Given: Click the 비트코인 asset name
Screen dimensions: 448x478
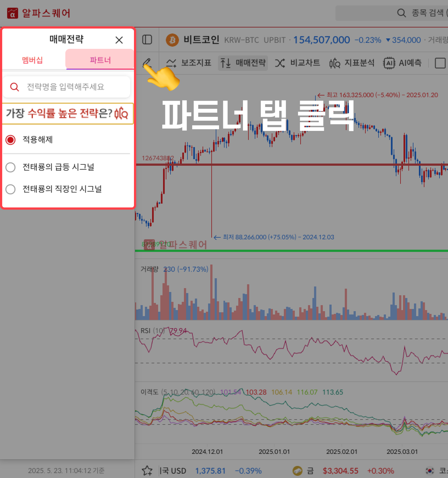Looking at the screenshot, I should (x=201, y=40).
